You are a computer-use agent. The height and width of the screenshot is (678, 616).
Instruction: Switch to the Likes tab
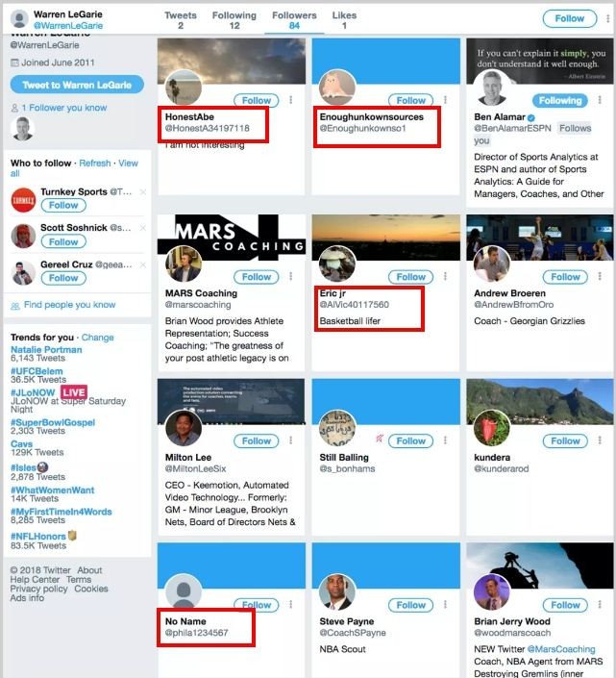pyautogui.click(x=344, y=20)
